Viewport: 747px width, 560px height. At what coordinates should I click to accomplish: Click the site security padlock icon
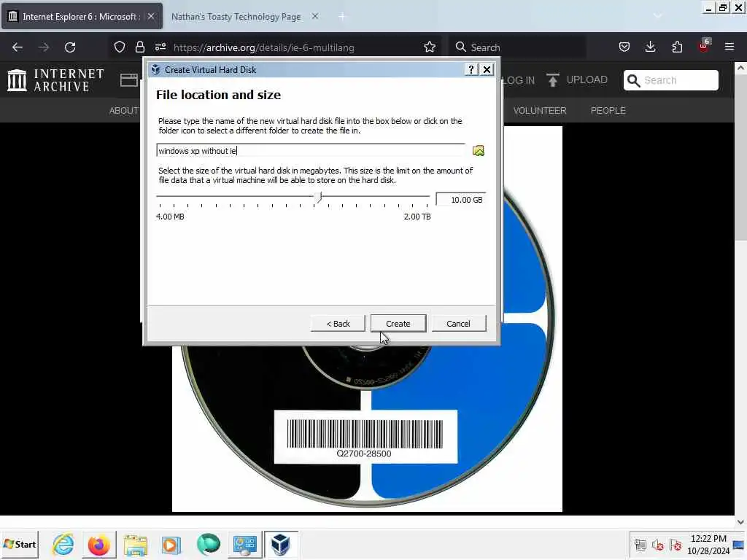pos(139,47)
